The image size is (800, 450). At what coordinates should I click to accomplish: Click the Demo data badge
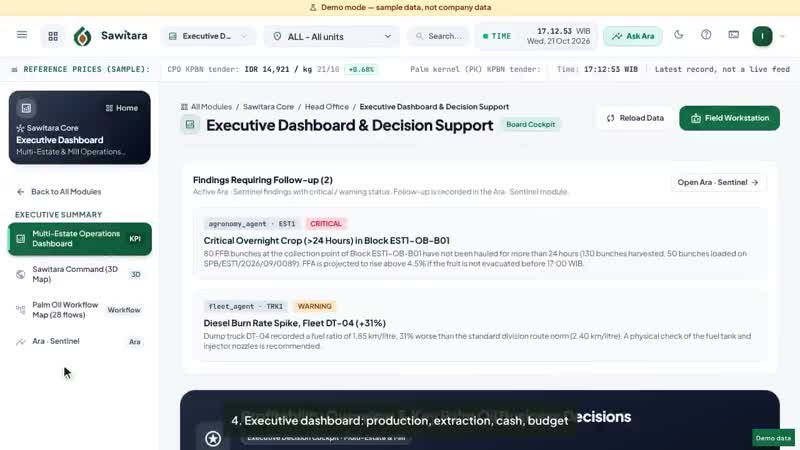773,438
